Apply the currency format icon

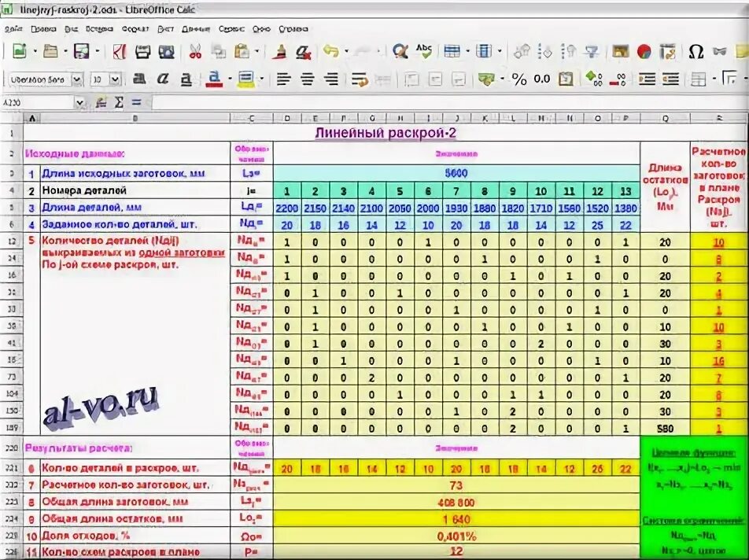(486, 79)
